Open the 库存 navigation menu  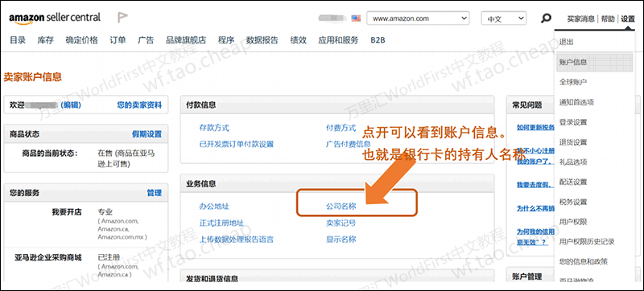click(46, 40)
